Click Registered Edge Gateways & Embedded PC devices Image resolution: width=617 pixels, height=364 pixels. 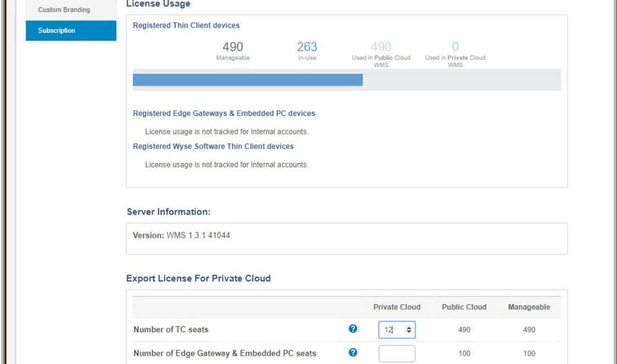point(224,113)
